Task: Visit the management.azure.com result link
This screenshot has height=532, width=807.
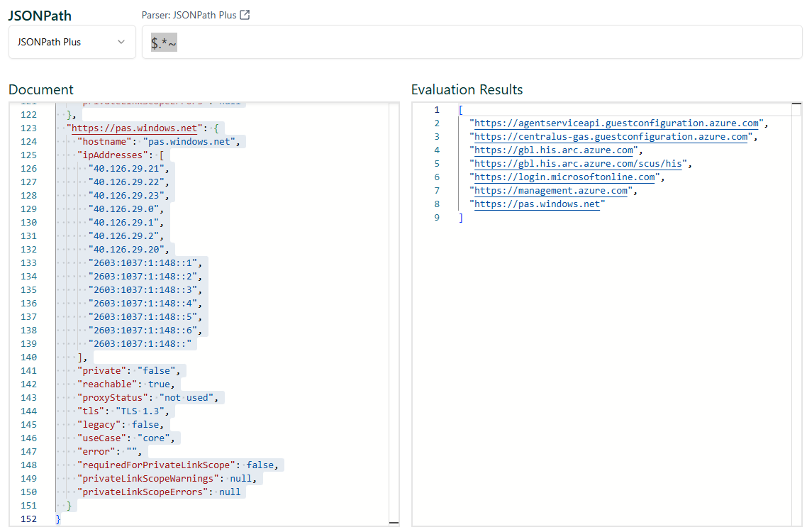Action: pos(551,191)
